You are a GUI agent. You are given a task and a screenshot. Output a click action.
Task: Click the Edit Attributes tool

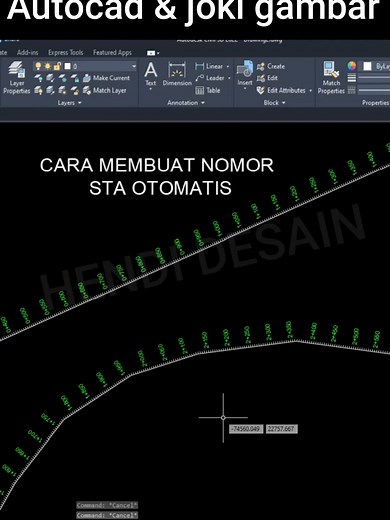pyautogui.click(x=281, y=90)
